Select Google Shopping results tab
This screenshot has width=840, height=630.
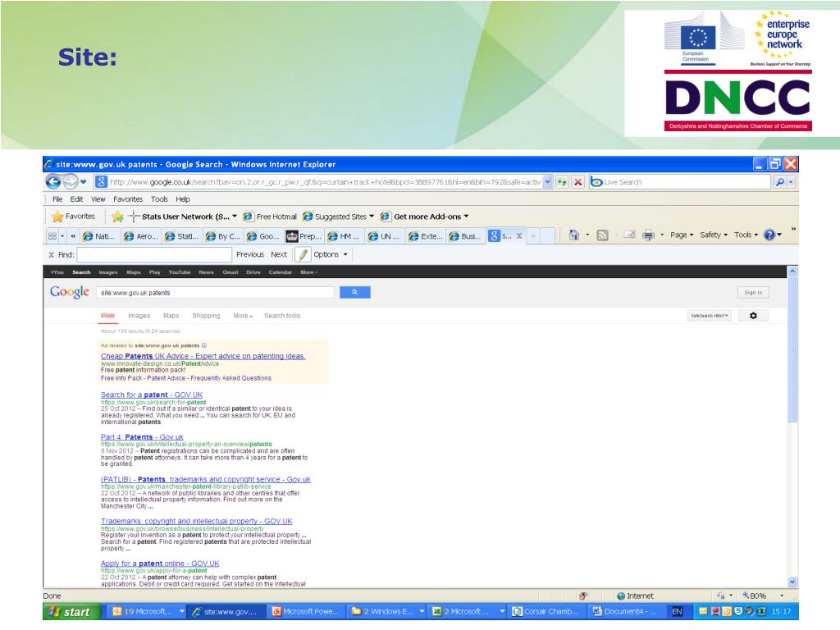[206, 316]
